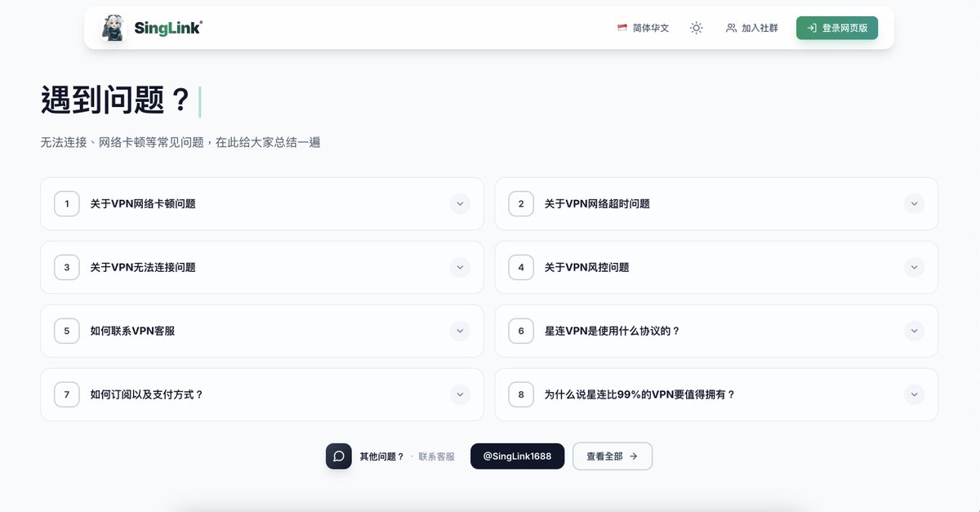Expand chevron for 为什么说星连比99%的VPN要值得拥有？
The width and height of the screenshot is (980, 512).
pyautogui.click(x=914, y=394)
